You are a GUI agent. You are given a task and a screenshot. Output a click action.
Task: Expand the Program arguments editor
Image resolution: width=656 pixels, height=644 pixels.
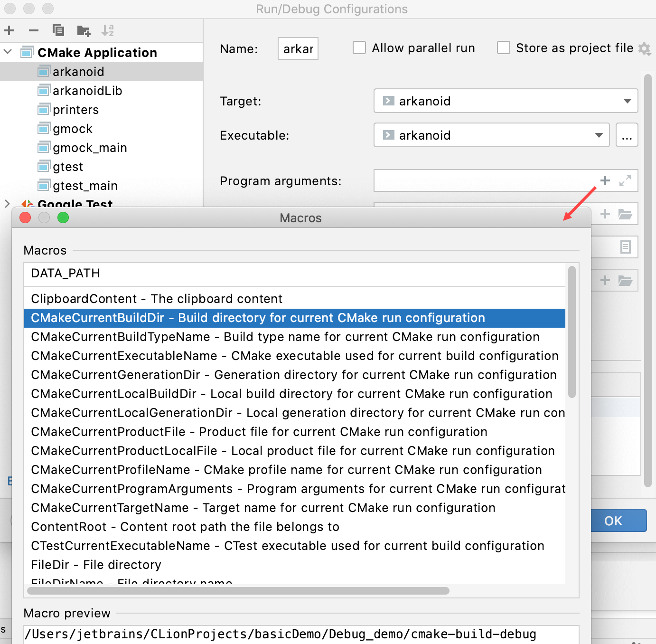click(626, 181)
